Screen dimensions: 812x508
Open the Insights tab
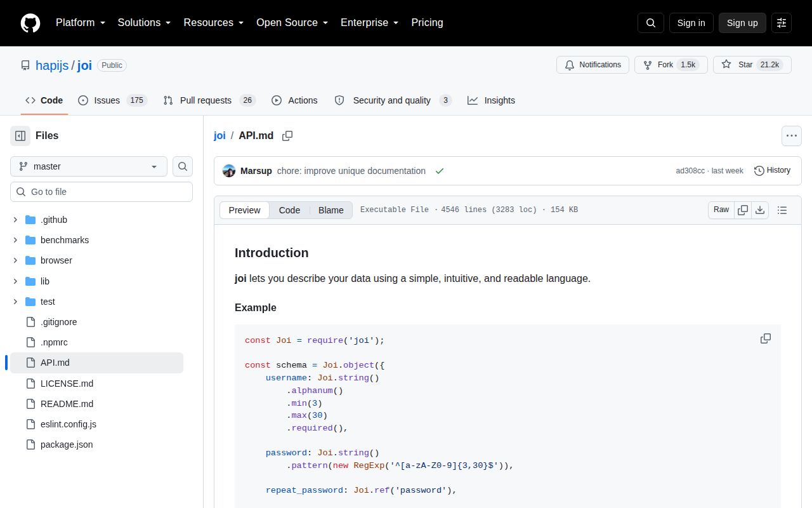click(x=491, y=100)
